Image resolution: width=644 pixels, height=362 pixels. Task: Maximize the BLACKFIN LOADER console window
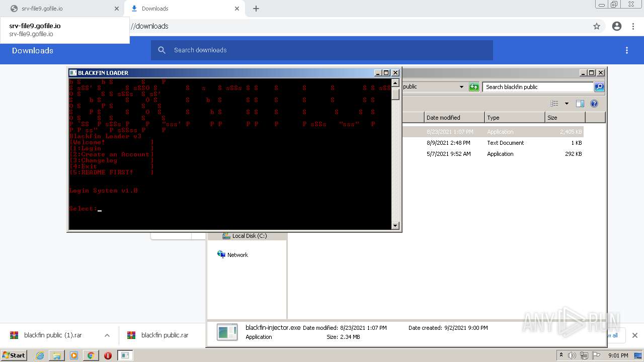click(386, 73)
